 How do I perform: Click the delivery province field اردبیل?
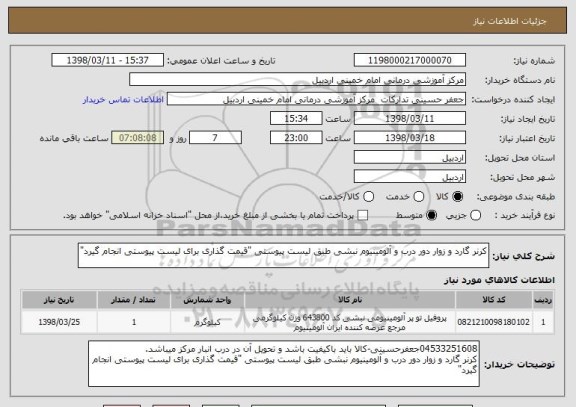410,157
